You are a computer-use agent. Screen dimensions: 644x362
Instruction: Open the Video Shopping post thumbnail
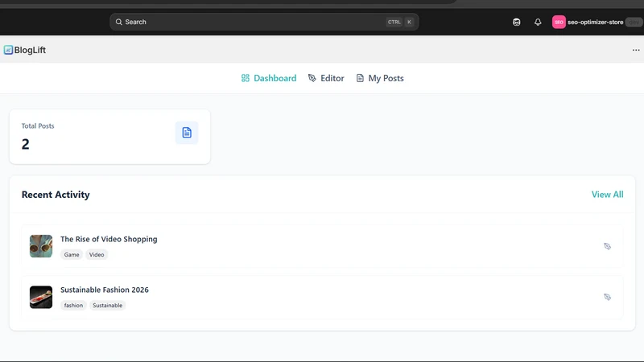[41, 246]
